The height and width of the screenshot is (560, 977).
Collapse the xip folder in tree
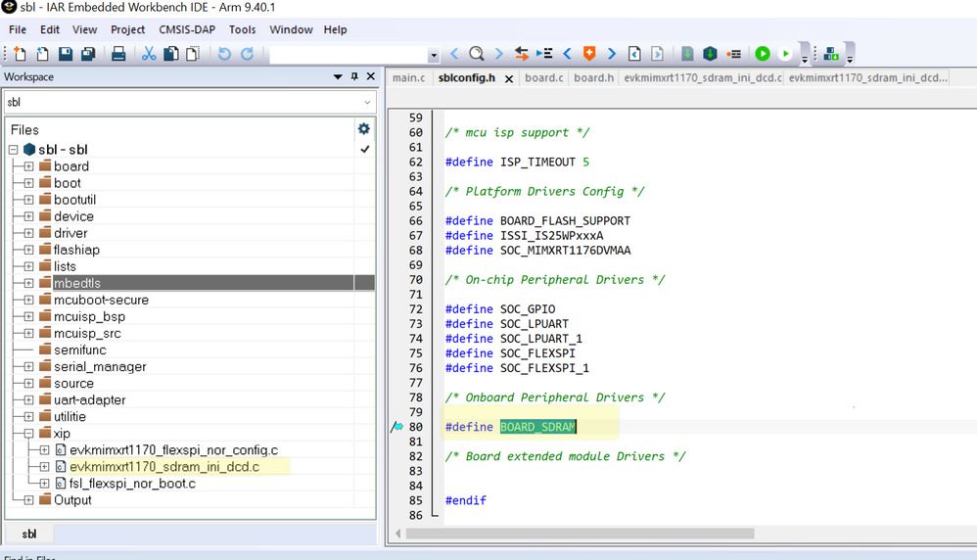[28, 433]
